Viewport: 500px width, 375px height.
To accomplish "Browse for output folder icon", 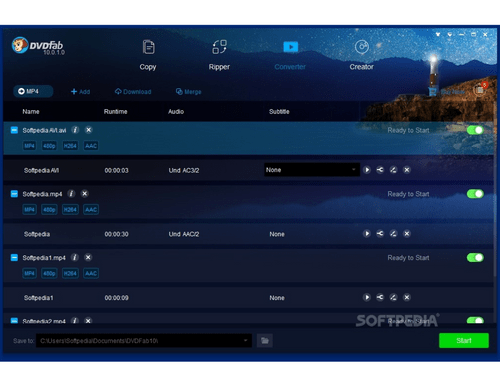I will [265, 340].
